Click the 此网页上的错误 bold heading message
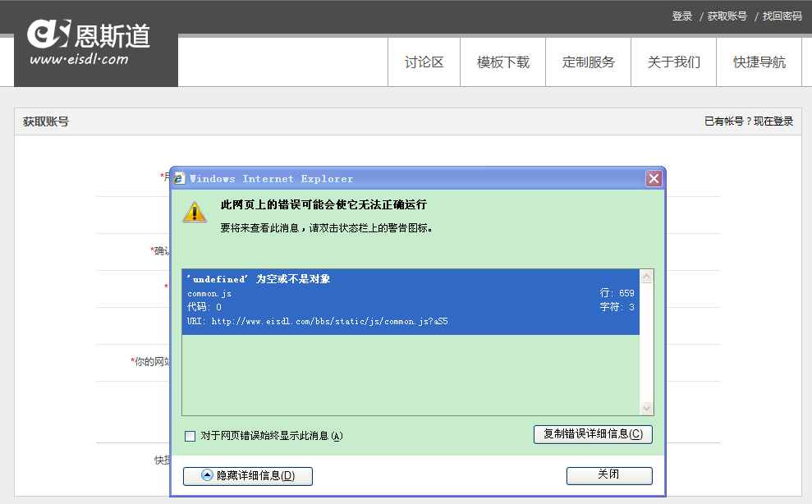Viewport: 812px width, 504px height. (323, 205)
